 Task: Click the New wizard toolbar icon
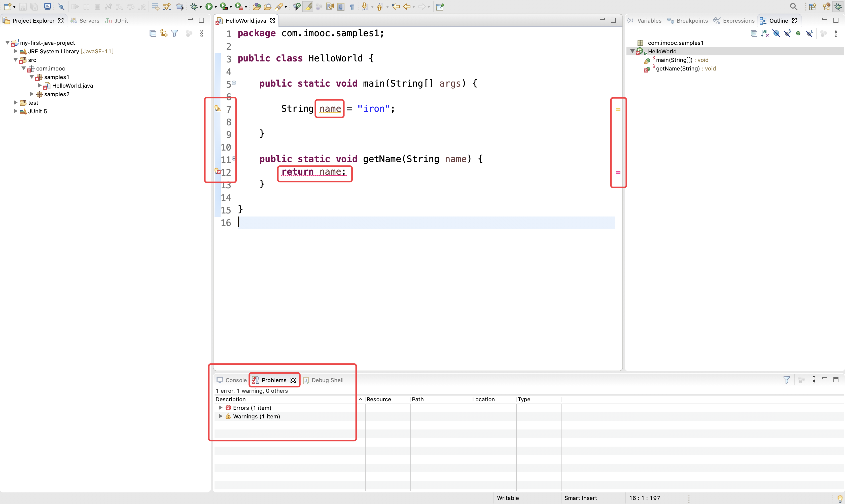(x=8, y=7)
